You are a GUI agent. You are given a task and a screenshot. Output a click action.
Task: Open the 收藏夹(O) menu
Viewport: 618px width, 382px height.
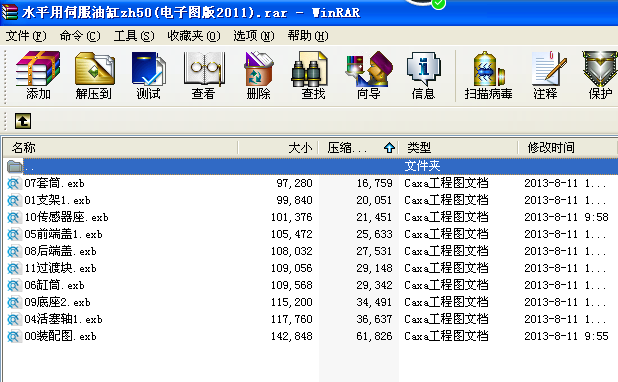pyautogui.click(x=194, y=36)
